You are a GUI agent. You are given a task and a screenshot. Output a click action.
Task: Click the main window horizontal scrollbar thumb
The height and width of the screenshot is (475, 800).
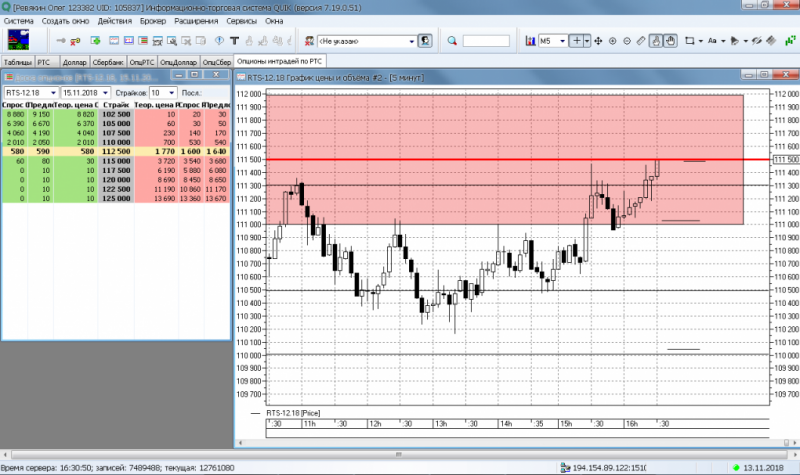point(399,454)
